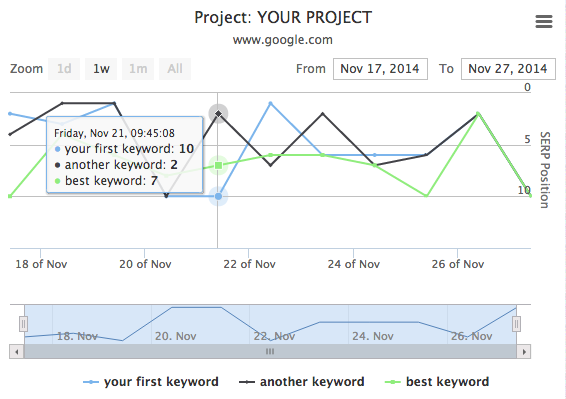Click the To date field Nov 27, 2014
The image size is (566, 399).
[x=508, y=69]
